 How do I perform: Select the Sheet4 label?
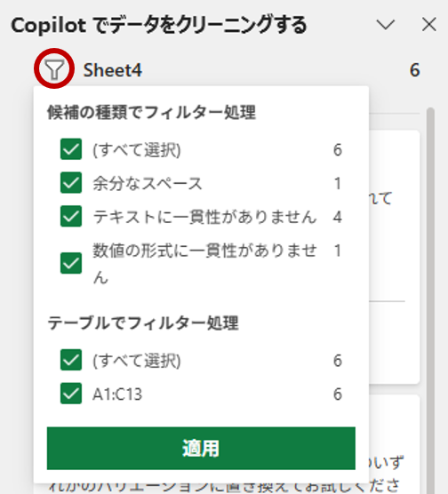(113, 70)
